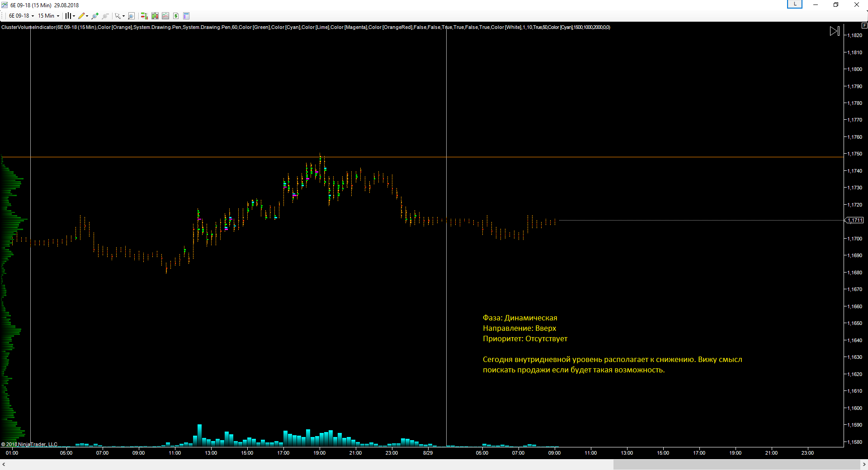Click the F button at chart corner
Image resolution: width=868 pixels, height=470 pixels.
pos(864,26)
